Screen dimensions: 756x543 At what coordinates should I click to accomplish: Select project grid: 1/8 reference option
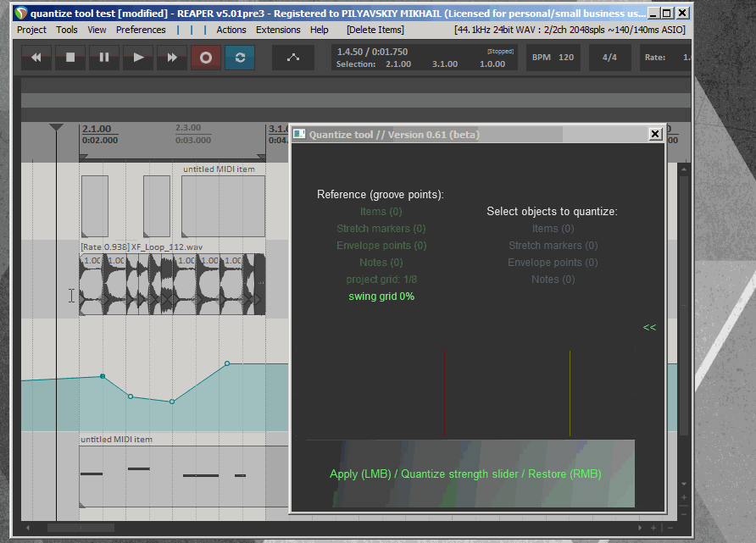click(x=381, y=280)
